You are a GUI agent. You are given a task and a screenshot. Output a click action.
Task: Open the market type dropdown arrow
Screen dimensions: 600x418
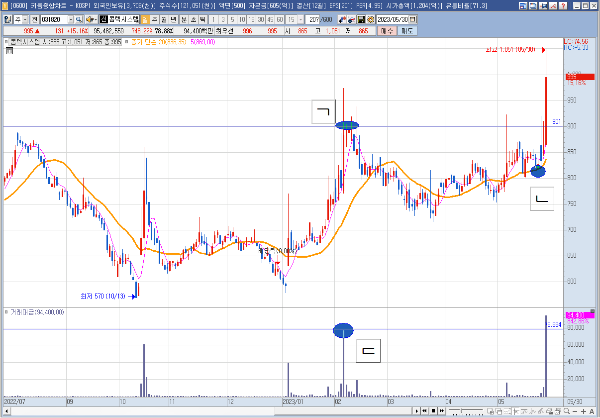click(x=25, y=20)
